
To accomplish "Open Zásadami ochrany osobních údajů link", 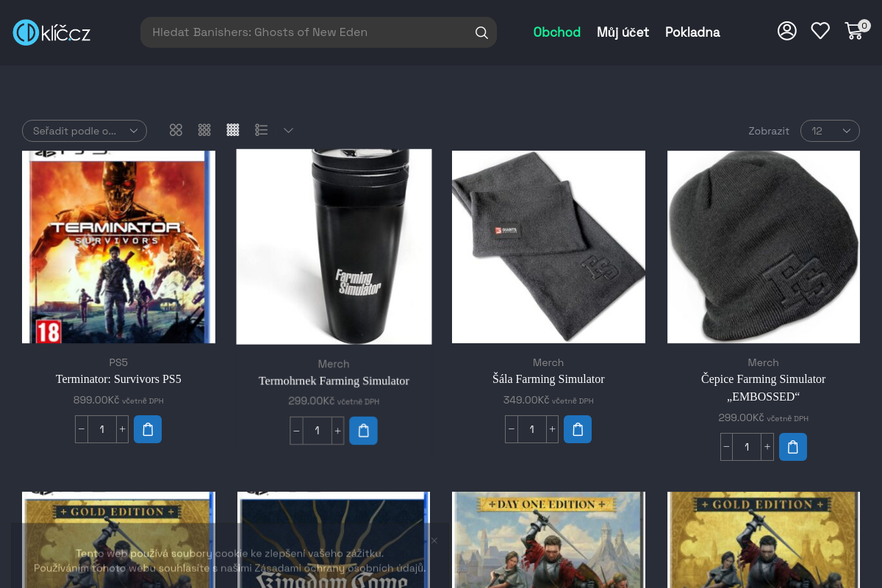I will coord(340,568).
